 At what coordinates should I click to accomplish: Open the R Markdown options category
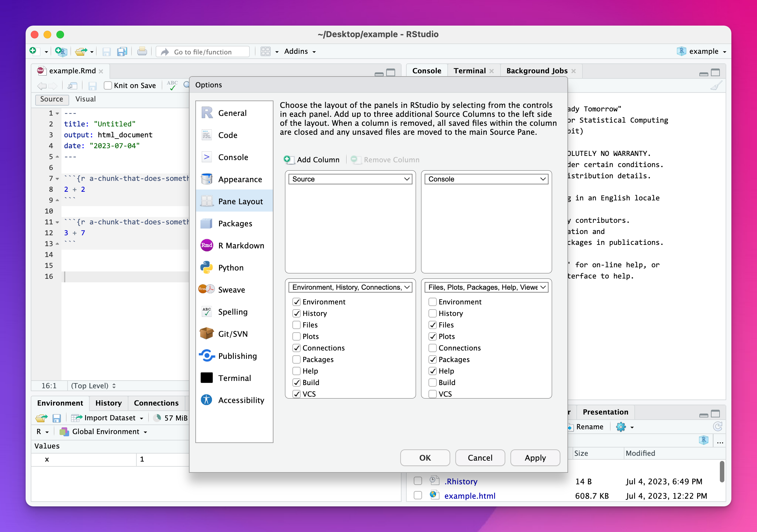tap(234, 246)
